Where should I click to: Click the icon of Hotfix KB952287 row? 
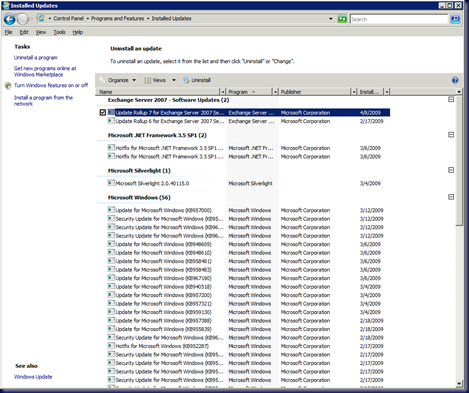click(111, 346)
